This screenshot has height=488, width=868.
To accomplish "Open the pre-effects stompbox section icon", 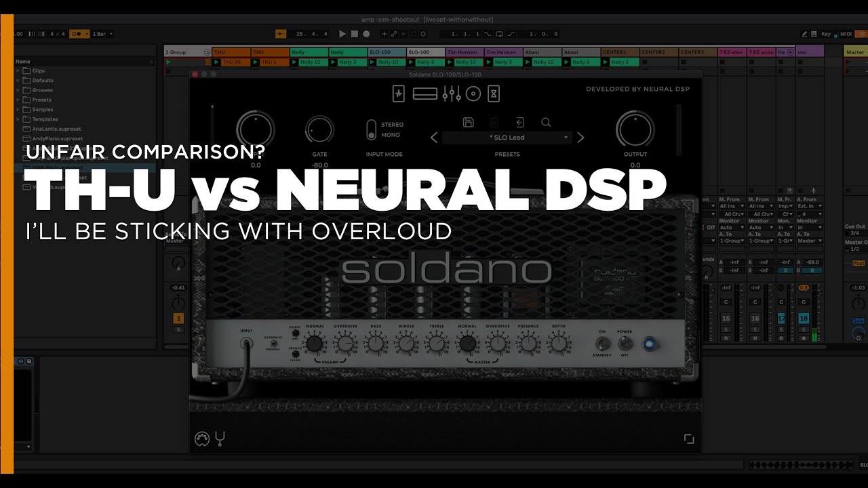I will coord(399,94).
